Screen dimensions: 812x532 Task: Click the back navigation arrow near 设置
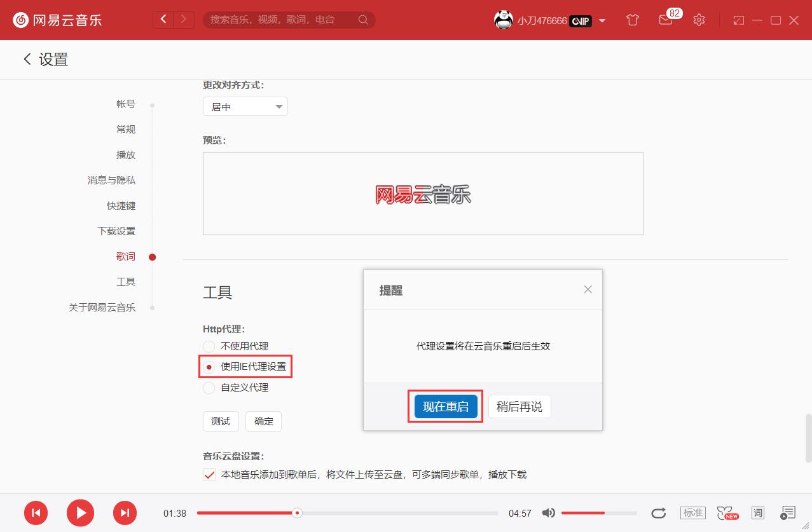click(27, 59)
